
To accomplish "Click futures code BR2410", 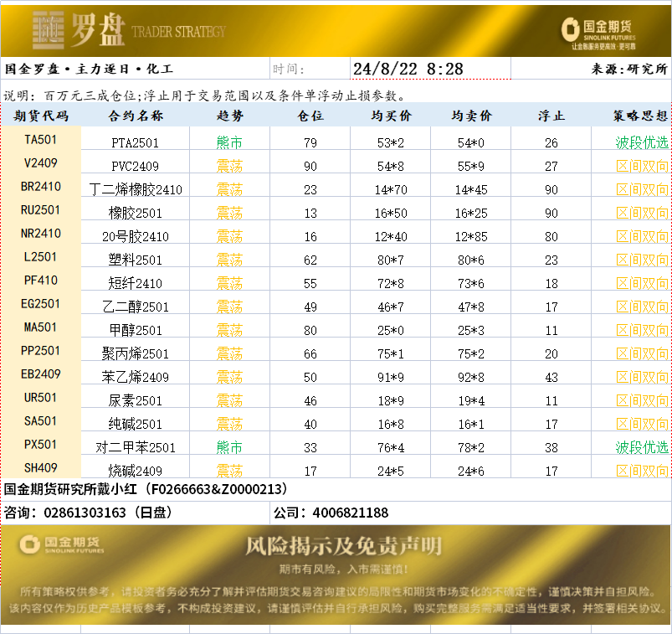I will click(x=41, y=187).
